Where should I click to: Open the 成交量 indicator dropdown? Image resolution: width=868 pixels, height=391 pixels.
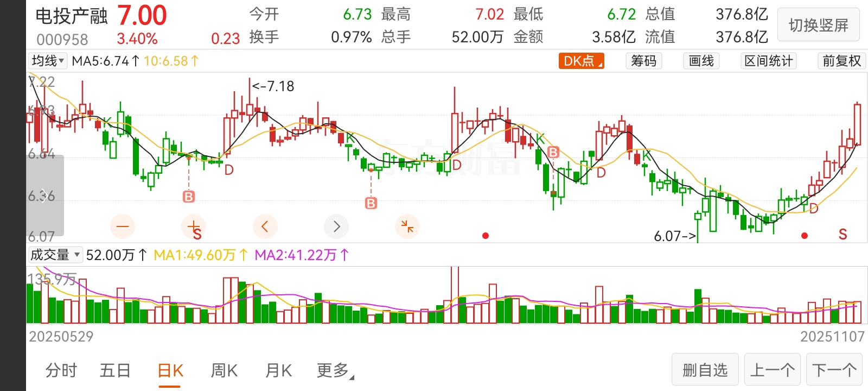55,255
